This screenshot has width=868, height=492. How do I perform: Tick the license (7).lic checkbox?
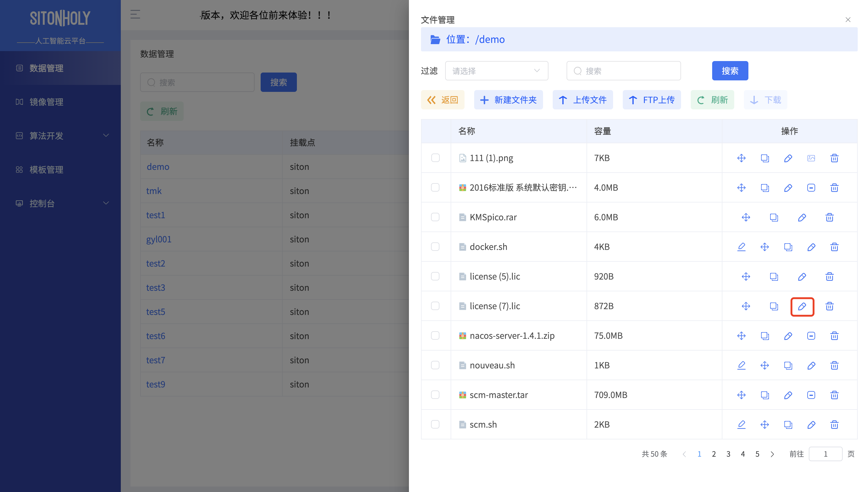pos(435,306)
